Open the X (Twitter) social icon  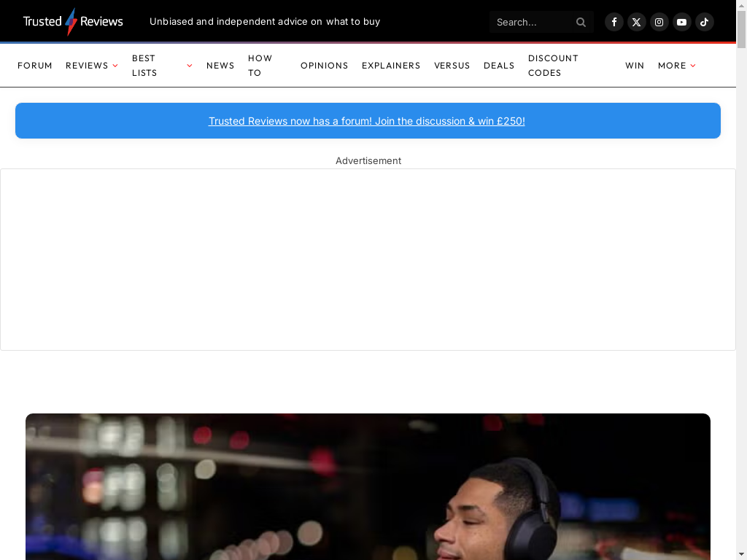(636, 22)
